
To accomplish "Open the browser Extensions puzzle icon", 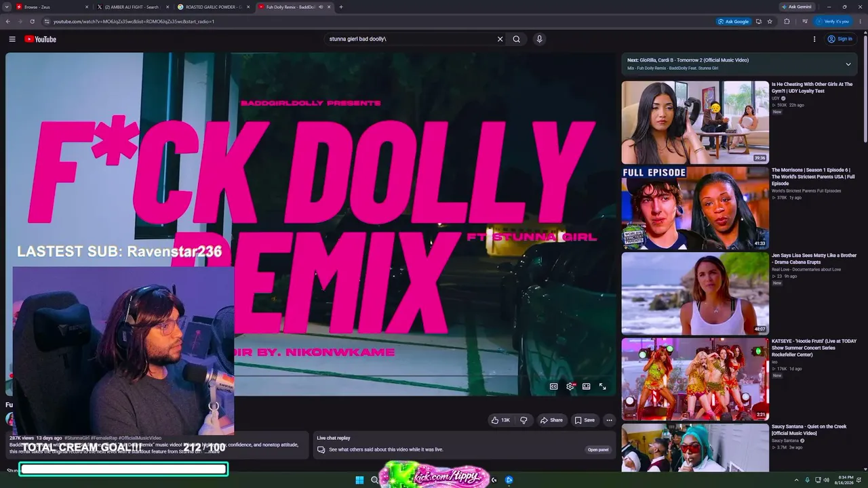I will [x=787, y=22].
